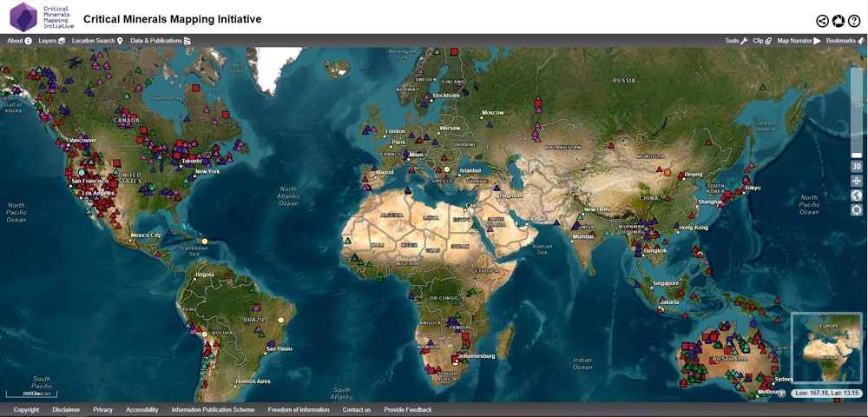Image resolution: width=868 pixels, height=417 pixels.
Task: Click the Europe-Africa overview map inset
Action: [x=826, y=347]
